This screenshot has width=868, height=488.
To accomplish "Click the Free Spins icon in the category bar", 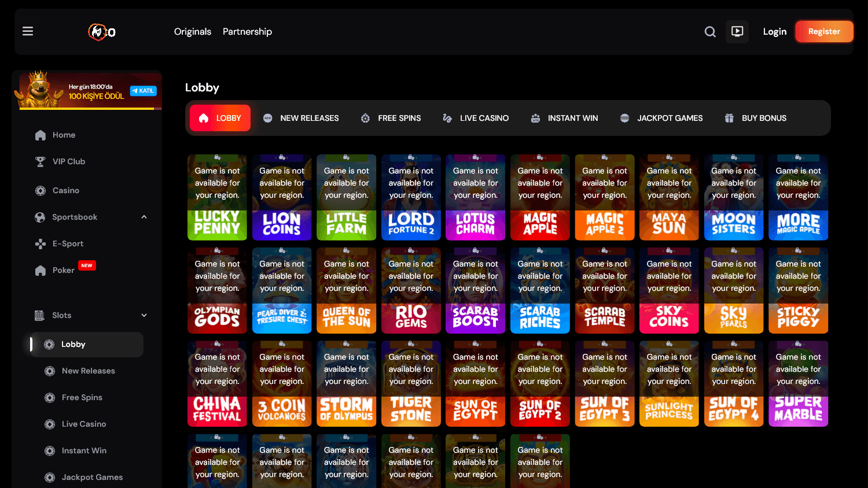I will [x=365, y=117].
